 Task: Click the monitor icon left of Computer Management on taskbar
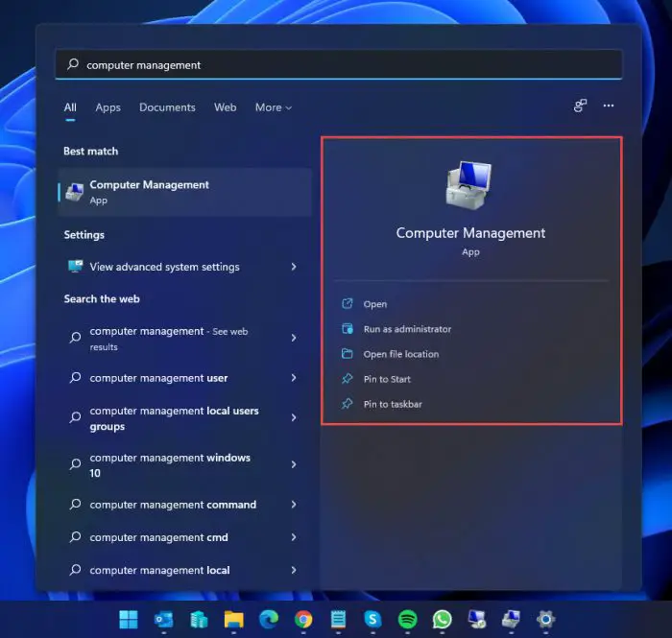point(476,619)
